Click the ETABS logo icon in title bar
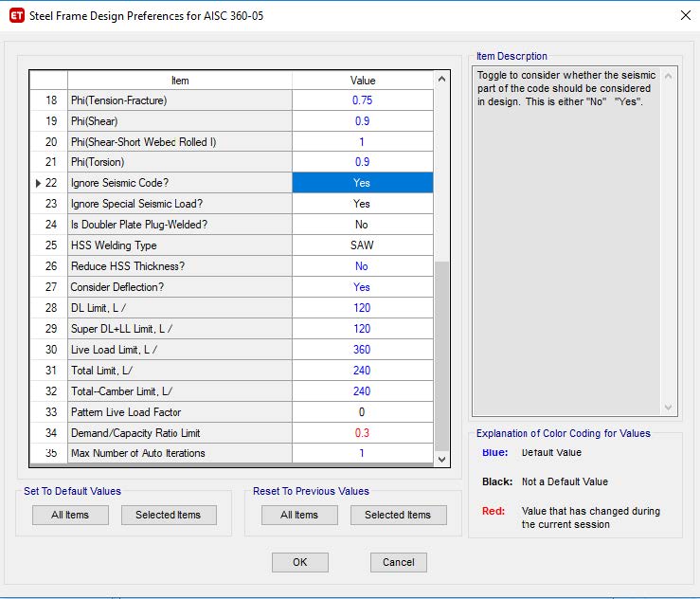This screenshot has height=599, width=700. (17, 15)
